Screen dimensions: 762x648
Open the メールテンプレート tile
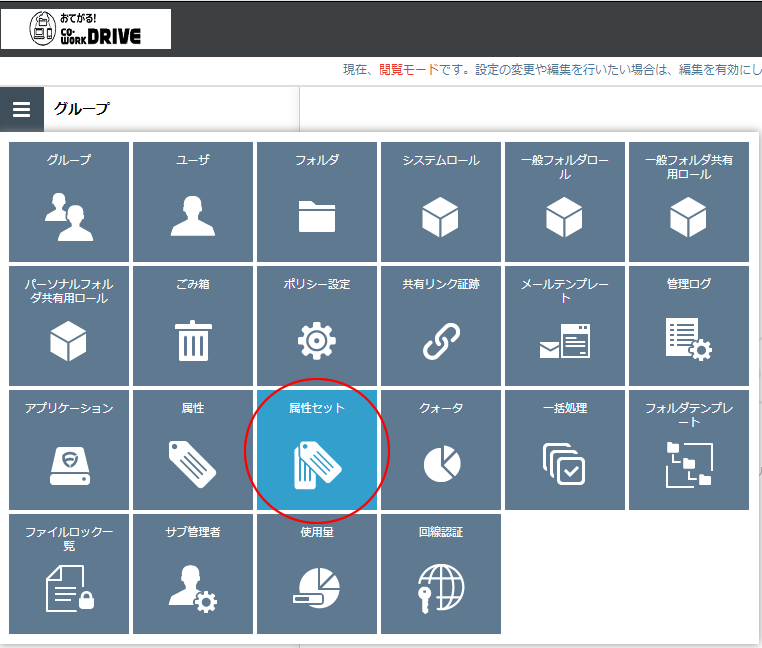[x=565, y=326]
